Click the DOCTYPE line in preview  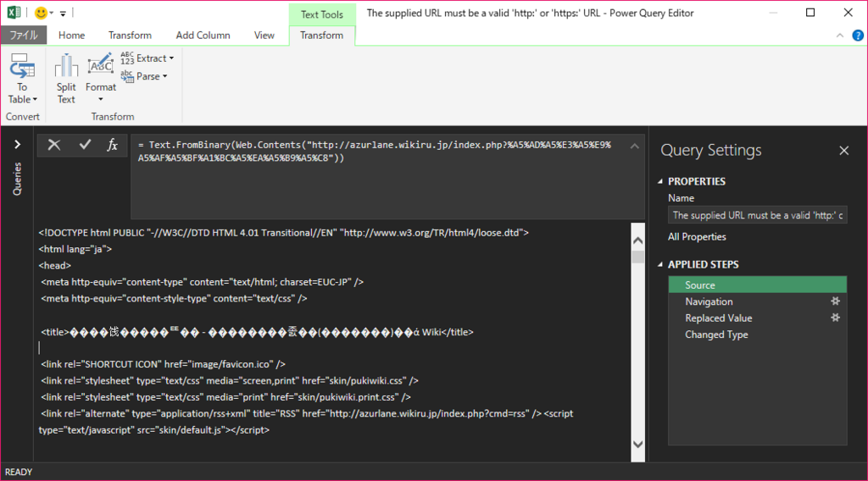click(x=283, y=233)
